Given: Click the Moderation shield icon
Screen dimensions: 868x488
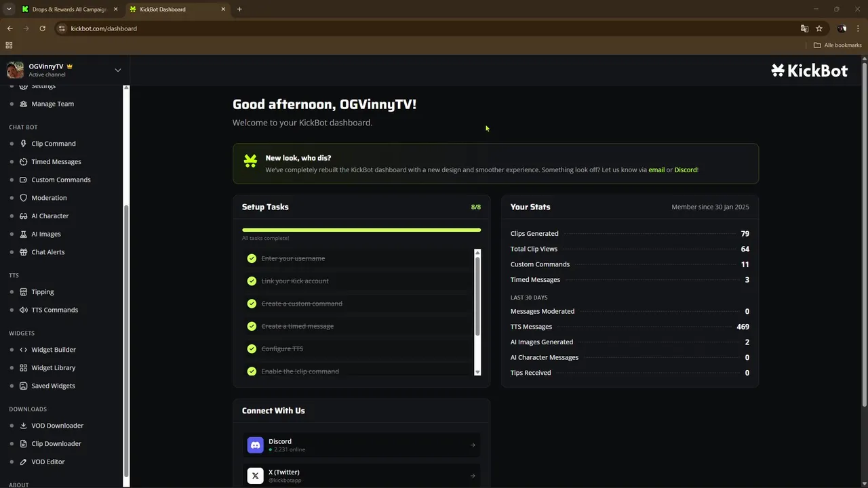Looking at the screenshot, I should [x=24, y=198].
